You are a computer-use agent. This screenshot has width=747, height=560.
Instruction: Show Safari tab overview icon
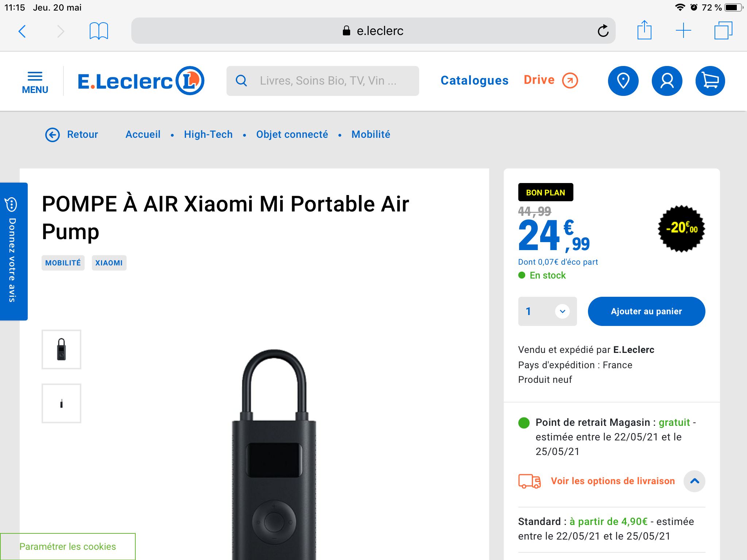[x=723, y=31]
